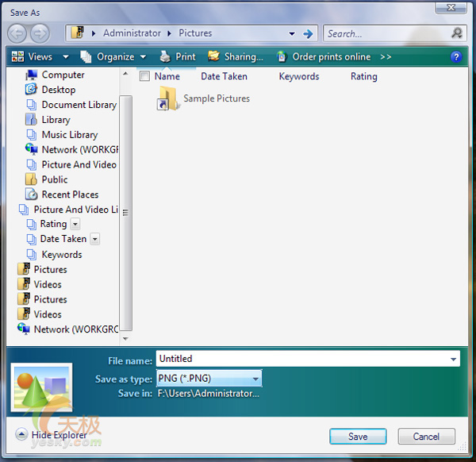Open the blue Help question mark

point(456,57)
